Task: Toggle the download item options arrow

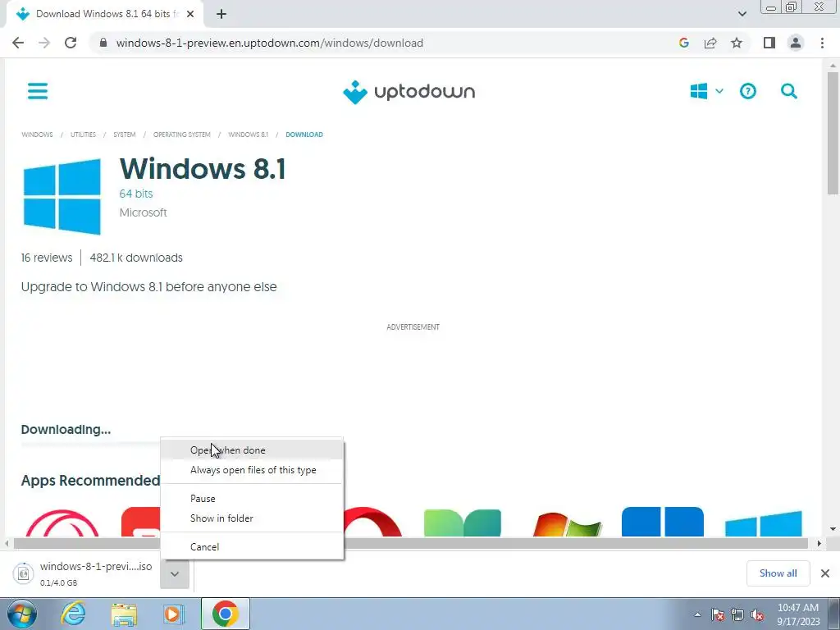Action: tap(175, 573)
